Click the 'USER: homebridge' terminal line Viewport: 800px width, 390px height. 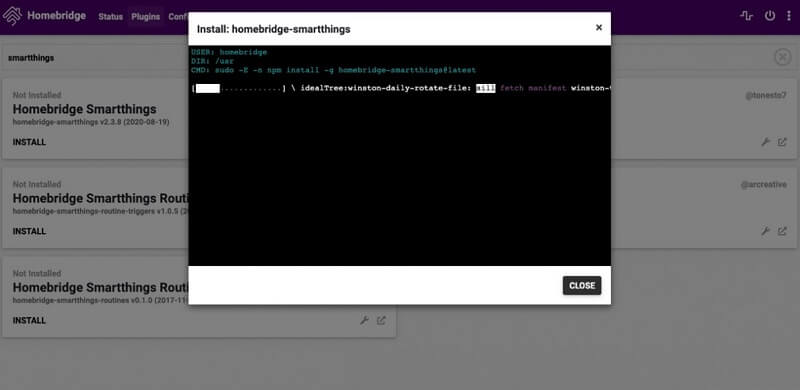(x=229, y=52)
